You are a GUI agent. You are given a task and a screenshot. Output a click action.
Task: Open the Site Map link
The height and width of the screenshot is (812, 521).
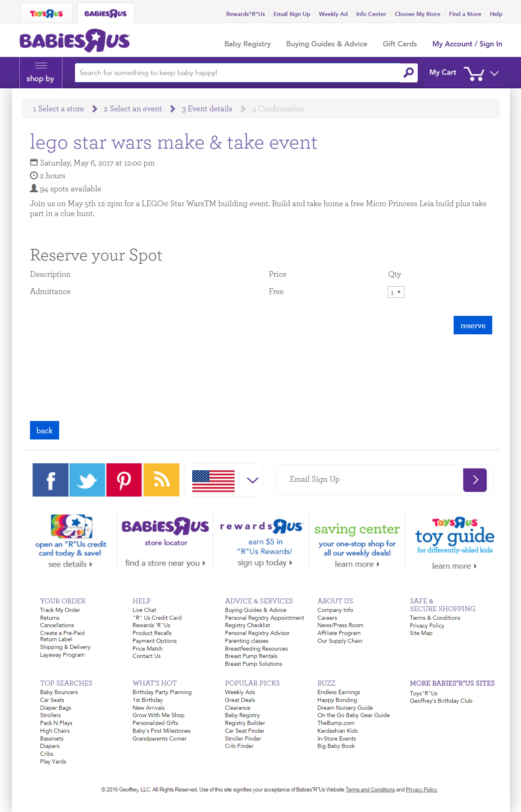point(421,633)
